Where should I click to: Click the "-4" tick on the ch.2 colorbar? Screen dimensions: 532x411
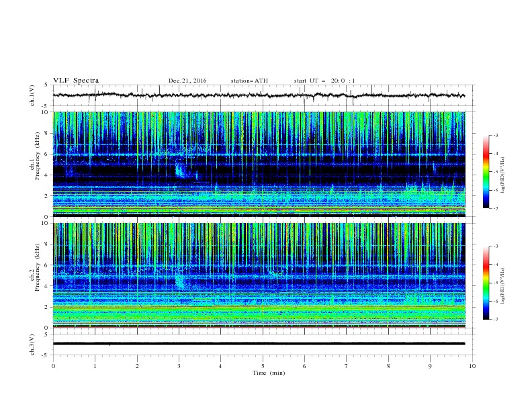coord(495,265)
